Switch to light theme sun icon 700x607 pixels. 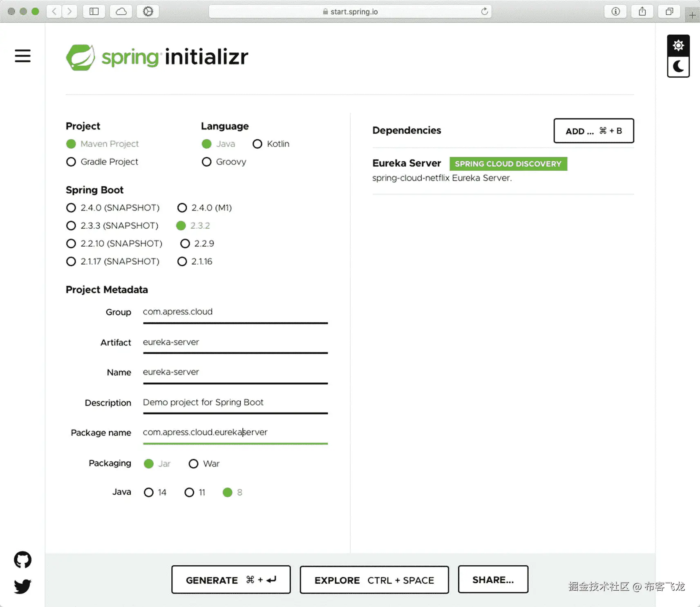pyautogui.click(x=678, y=45)
